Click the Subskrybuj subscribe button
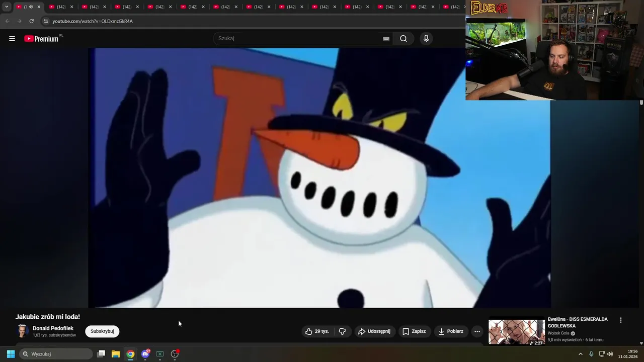The width and height of the screenshot is (644, 362). [102, 331]
